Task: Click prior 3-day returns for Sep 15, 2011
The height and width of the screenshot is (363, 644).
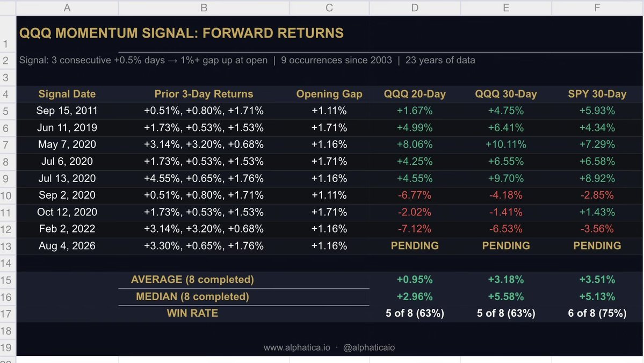Action: pyautogui.click(x=204, y=111)
